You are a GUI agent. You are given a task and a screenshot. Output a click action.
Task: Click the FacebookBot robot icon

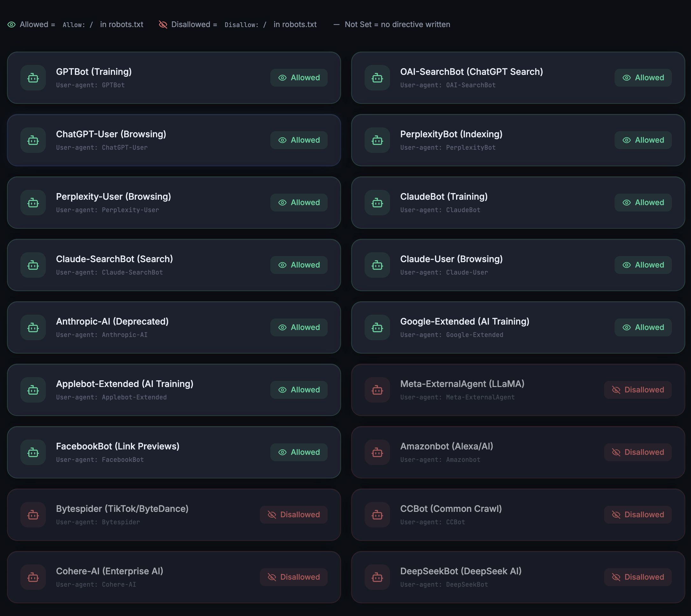coord(33,452)
